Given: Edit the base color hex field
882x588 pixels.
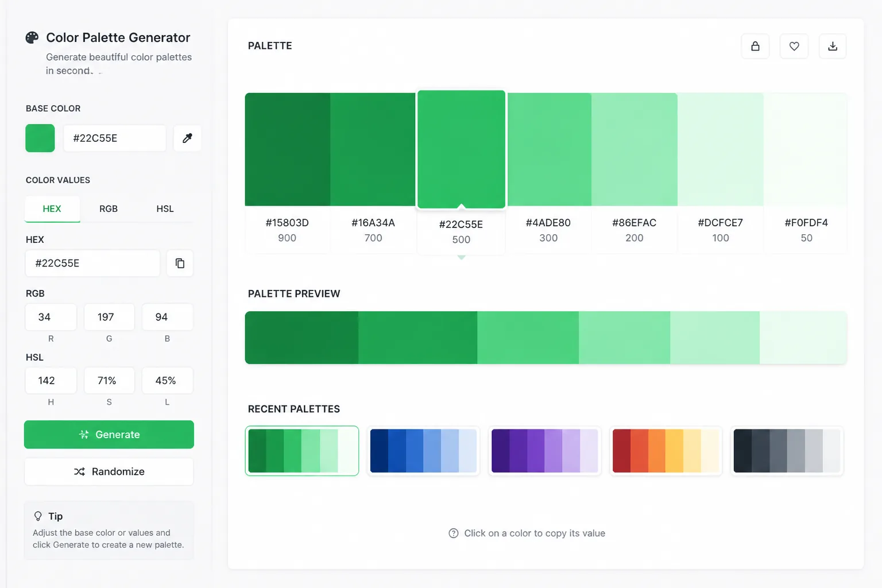Looking at the screenshot, I should pyautogui.click(x=115, y=138).
